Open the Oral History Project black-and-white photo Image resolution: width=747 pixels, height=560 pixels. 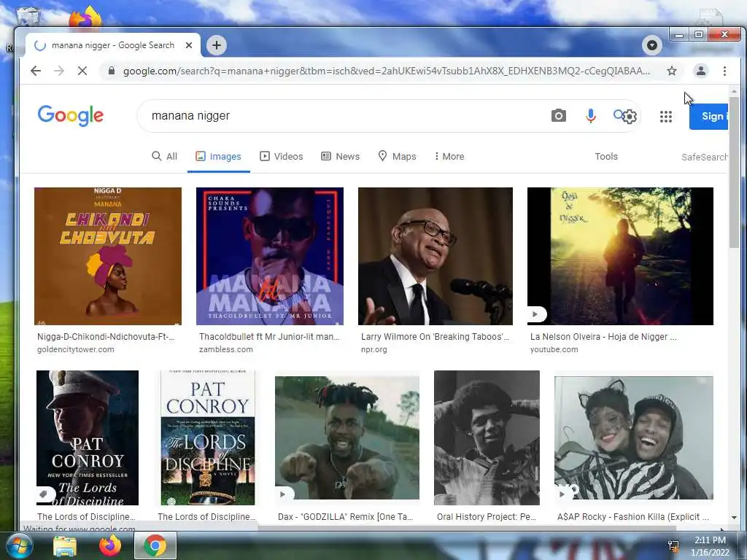click(487, 437)
